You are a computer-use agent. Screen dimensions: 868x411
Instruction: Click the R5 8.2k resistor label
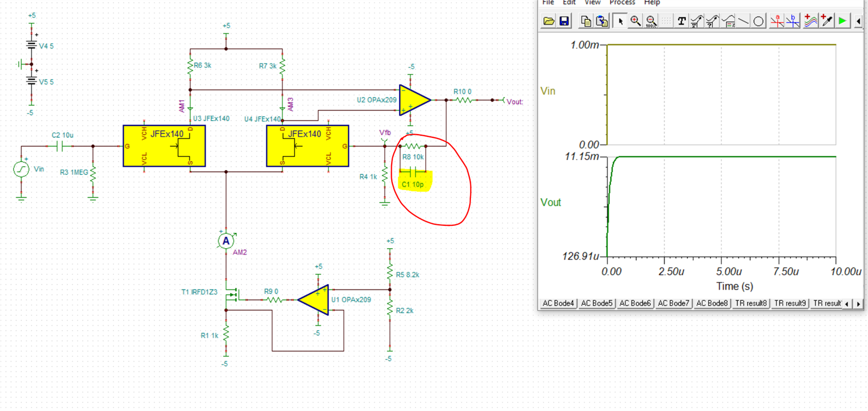click(x=407, y=275)
